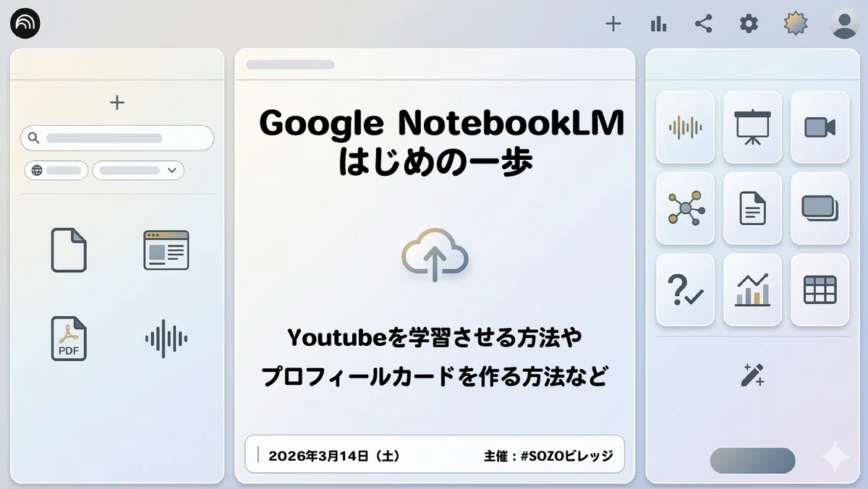868x489 pixels.
Task: Open the settings gear icon
Action: (749, 24)
